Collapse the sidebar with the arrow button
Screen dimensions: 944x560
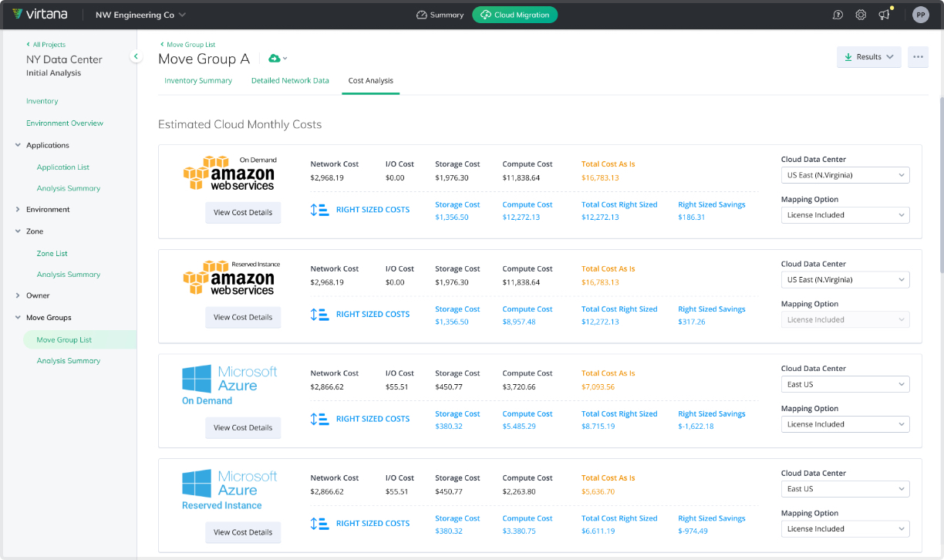point(136,56)
